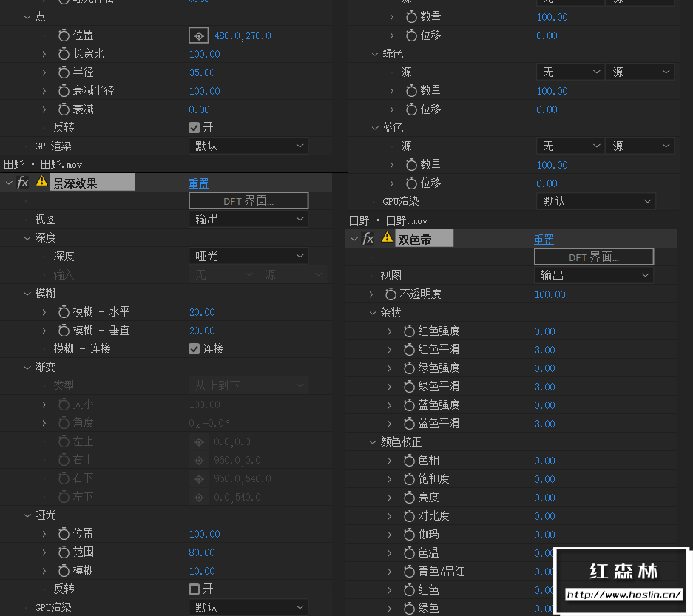Open DFT 界面 button in 双色带
This screenshot has height=616, width=693.
[x=594, y=257]
